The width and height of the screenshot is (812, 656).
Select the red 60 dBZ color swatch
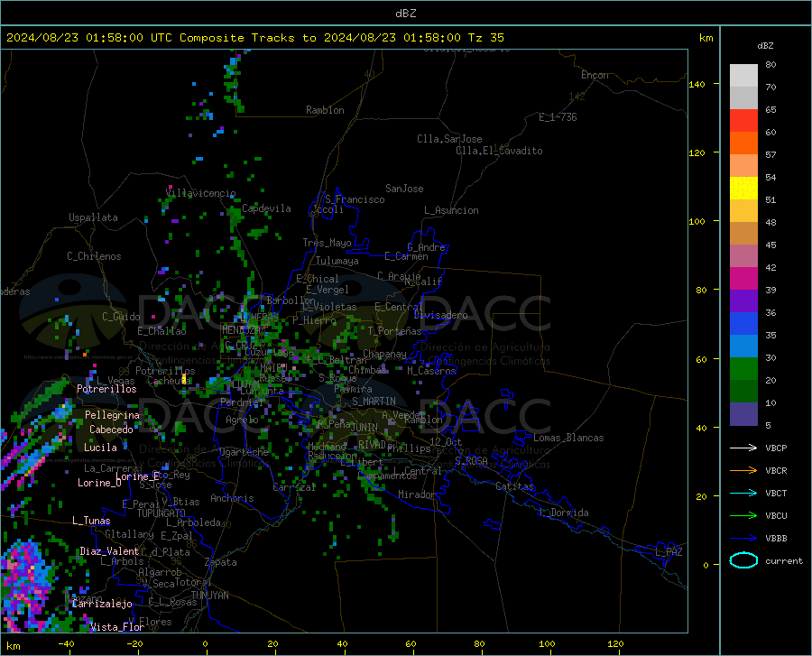click(x=743, y=121)
